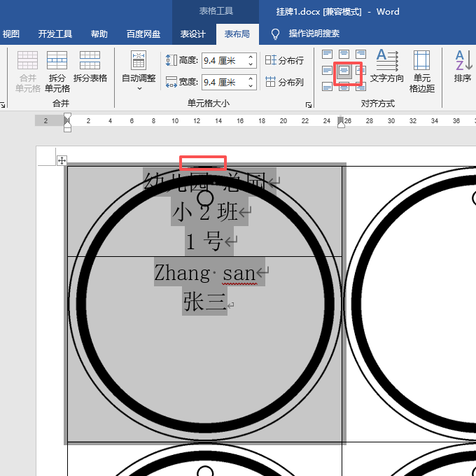Screen dimensions: 476x476
Task: Click the title 挂牌1.docx [兼容模式]
Action: 318,12
